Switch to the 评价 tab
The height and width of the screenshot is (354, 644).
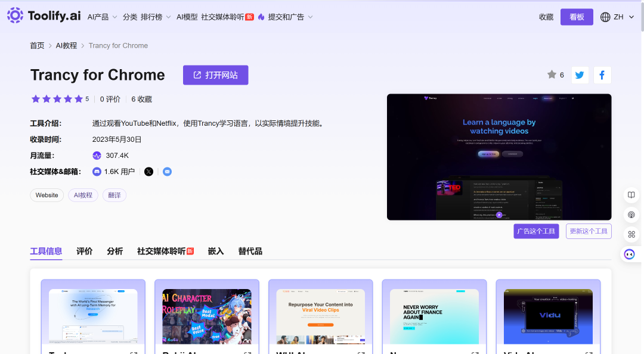[84, 251]
